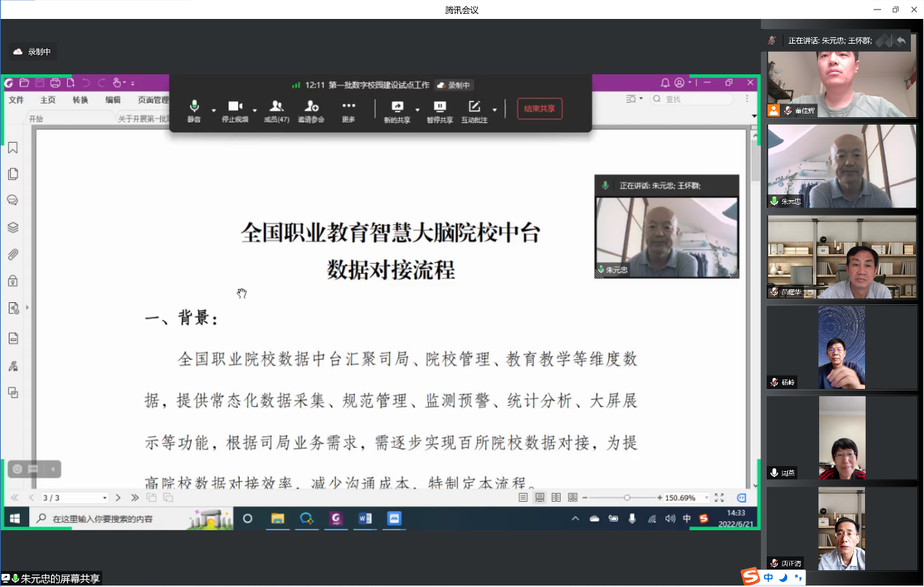Pause sharing with 暂停共享

[x=440, y=110]
